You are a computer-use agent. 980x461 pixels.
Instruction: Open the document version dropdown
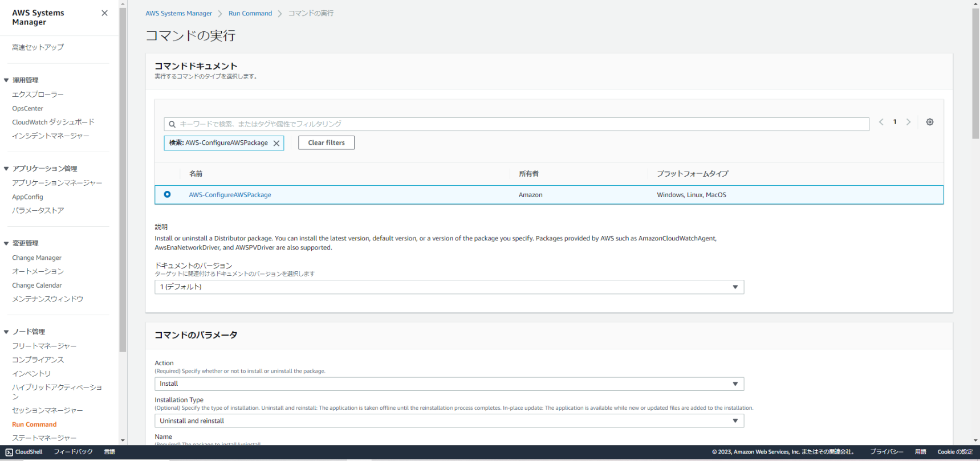(x=449, y=287)
